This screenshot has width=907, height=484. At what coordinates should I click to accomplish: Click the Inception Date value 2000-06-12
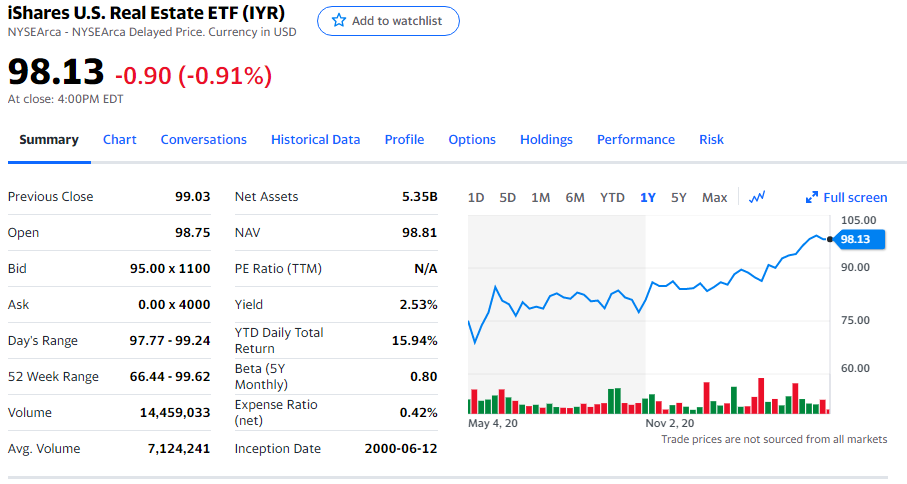[401, 449]
